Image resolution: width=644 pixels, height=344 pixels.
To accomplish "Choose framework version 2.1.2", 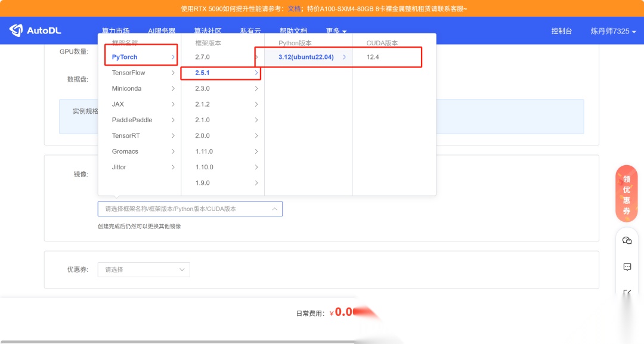I will click(222, 104).
